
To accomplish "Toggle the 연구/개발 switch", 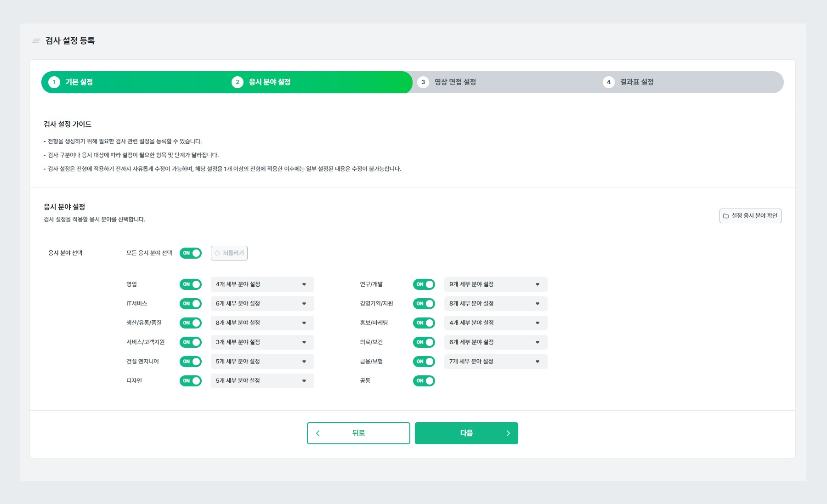I will pyautogui.click(x=424, y=284).
